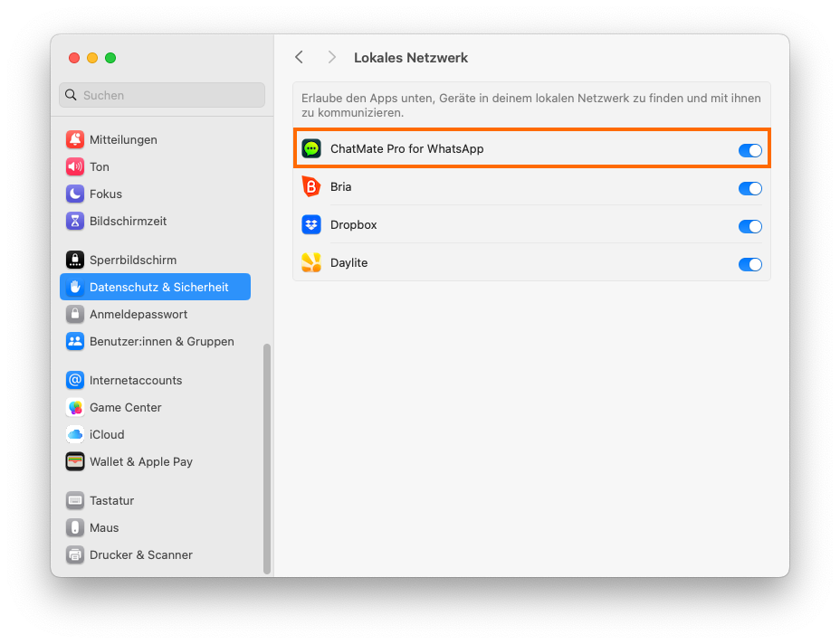840x644 pixels.
Task: Click the Lokales Netzwerk title
Action: (411, 58)
